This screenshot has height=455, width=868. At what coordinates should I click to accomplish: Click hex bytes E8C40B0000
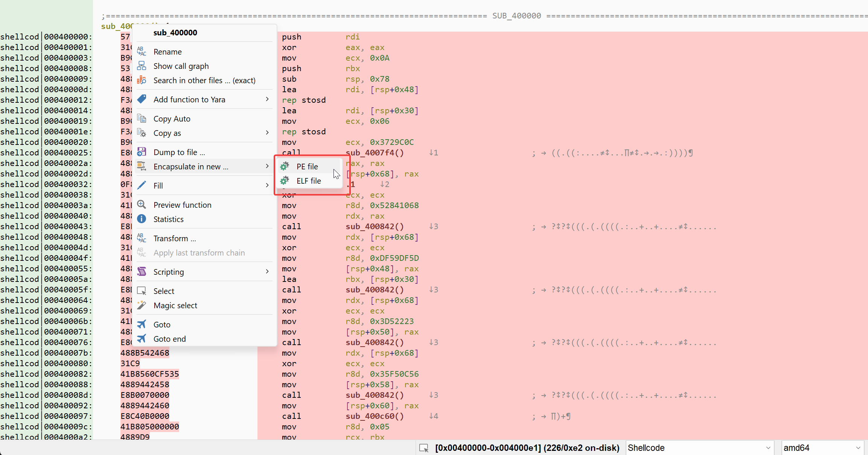[x=145, y=416]
